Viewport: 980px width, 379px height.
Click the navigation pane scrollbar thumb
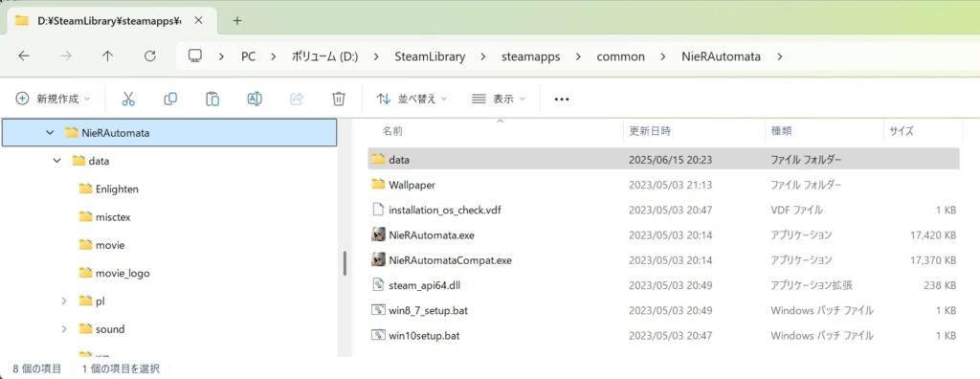pyautogui.click(x=345, y=262)
